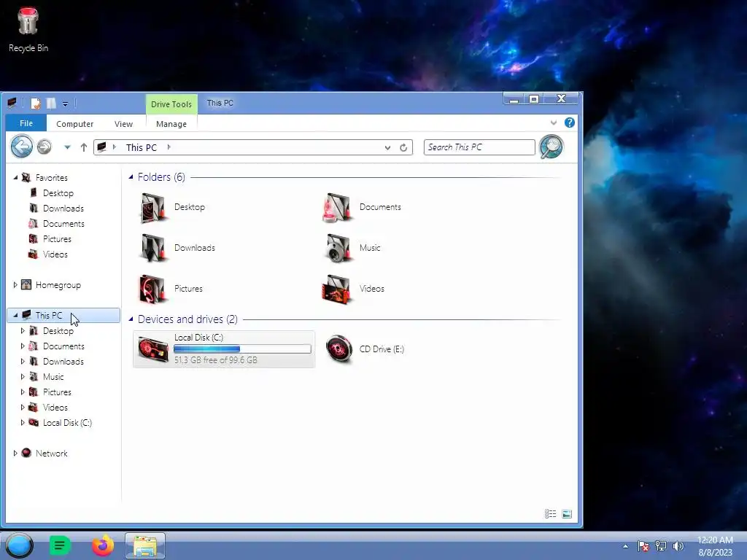Click File Explorer taskbar button
The width and height of the screenshot is (747, 560).
(145, 545)
